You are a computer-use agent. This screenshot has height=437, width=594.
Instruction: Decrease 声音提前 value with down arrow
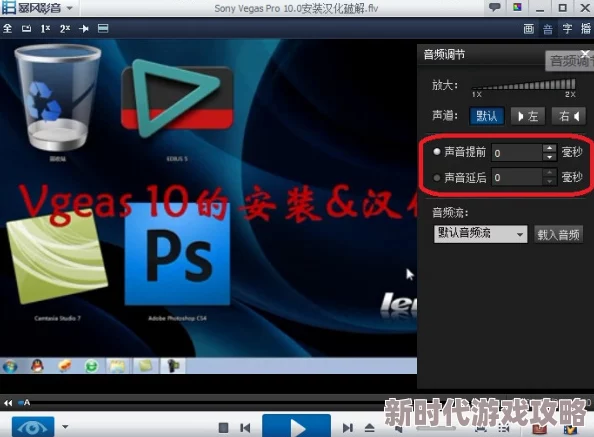tap(549, 157)
